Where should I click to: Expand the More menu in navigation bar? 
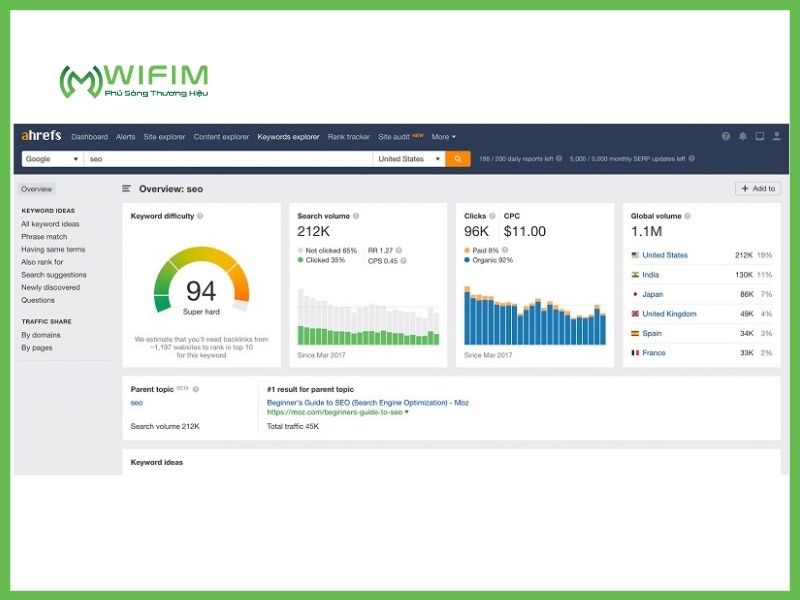pyautogui.click(x=443, y=137)
